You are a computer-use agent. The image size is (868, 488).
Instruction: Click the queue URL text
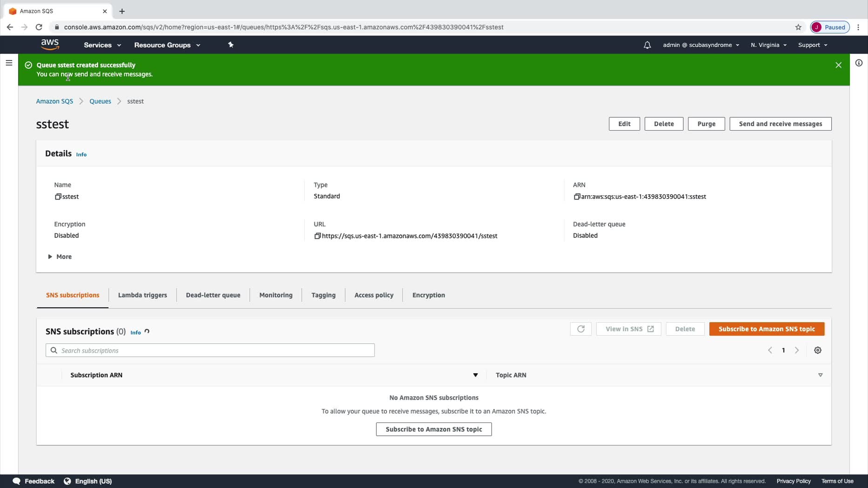coord(409,236)
